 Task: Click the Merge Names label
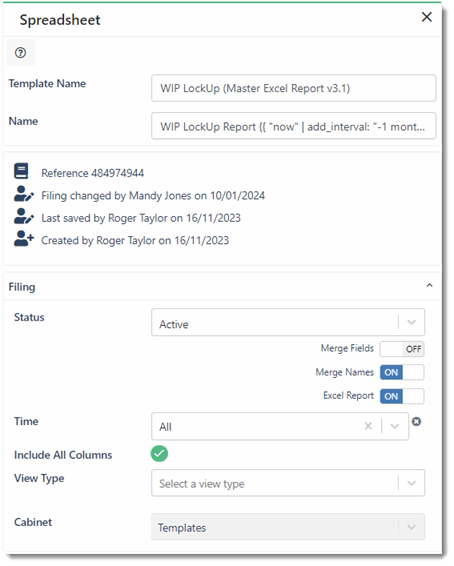point(345,372)
